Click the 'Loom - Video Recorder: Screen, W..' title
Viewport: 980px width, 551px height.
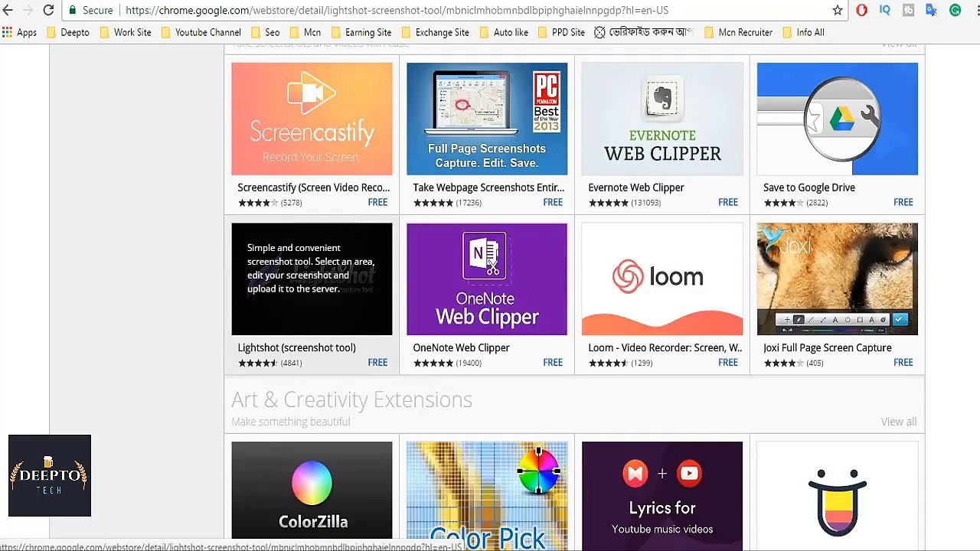665,347
